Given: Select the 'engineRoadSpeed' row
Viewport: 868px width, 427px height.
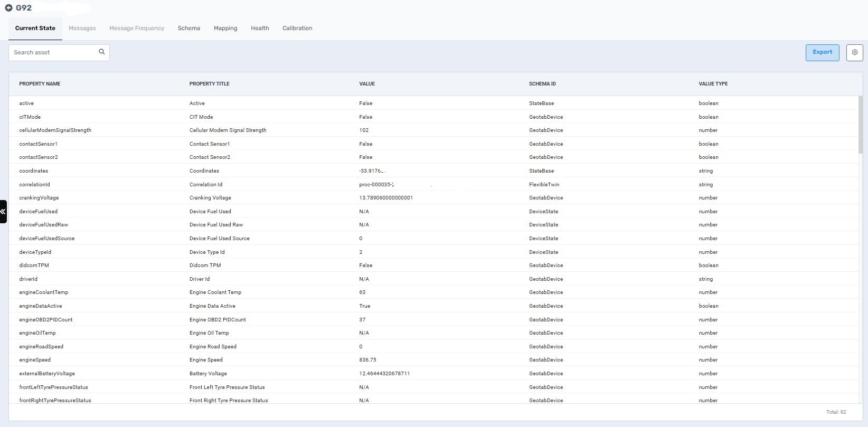Looking at the screenshot, I should [x=433, y=346].
